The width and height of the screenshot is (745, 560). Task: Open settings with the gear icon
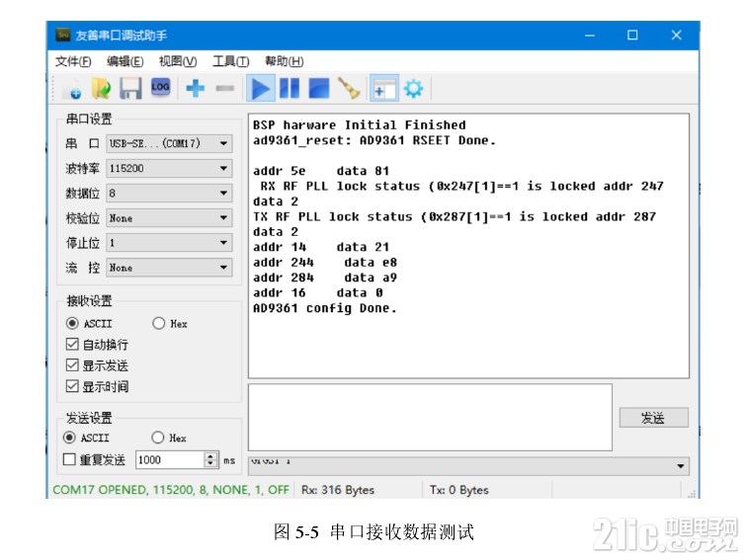click(x=413, y=88)
